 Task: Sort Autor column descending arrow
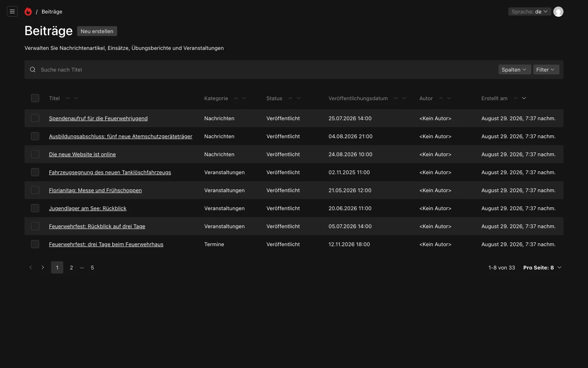click(x=449, y=98)
